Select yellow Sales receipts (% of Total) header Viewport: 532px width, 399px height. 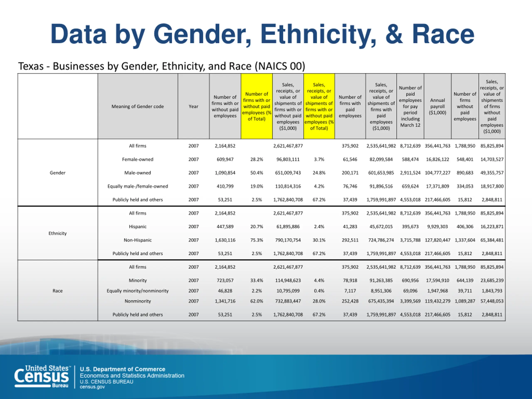pyautogui.click(x=319, y=106)
